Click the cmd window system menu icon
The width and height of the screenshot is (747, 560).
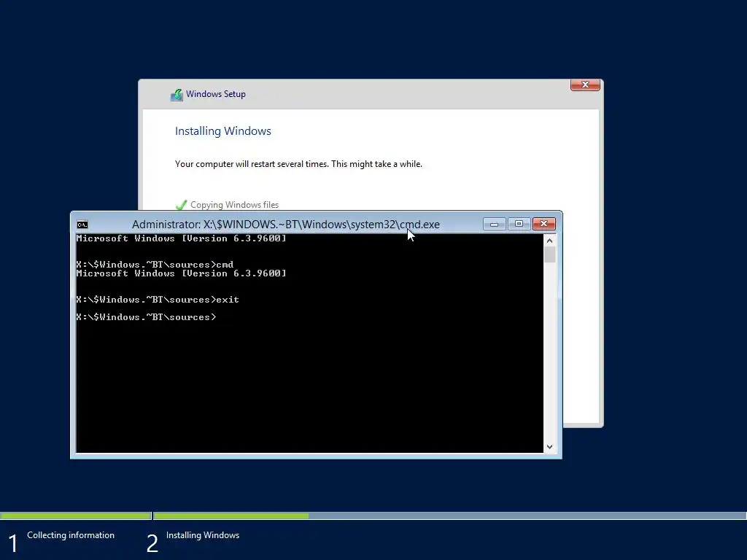82,225
